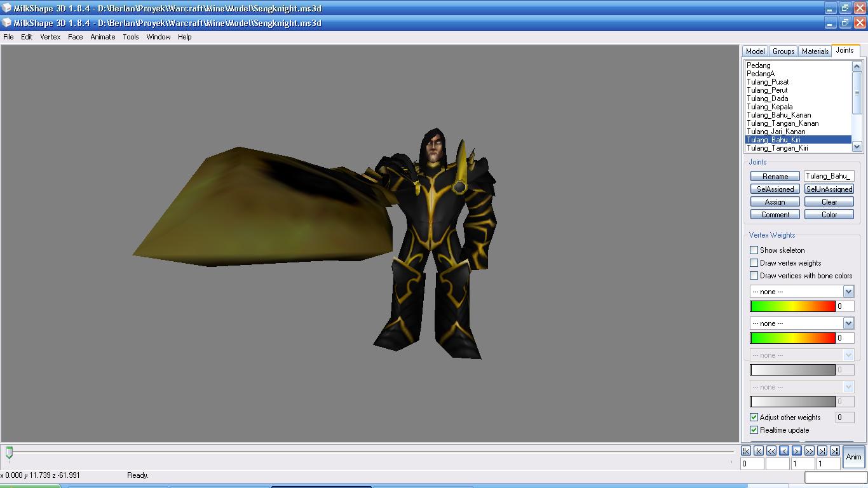Click the Assign button
This screenshot has height=488, width=868.
(775, 201)
